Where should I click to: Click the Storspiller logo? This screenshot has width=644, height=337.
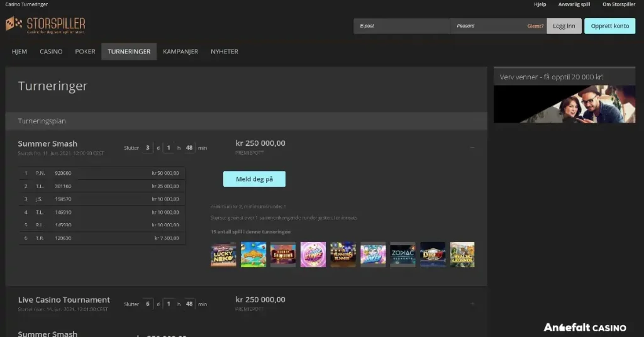(45, 25)
